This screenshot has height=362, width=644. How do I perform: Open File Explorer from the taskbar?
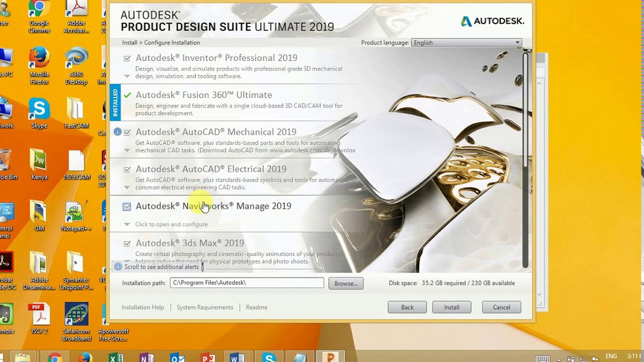click(22, 358)
